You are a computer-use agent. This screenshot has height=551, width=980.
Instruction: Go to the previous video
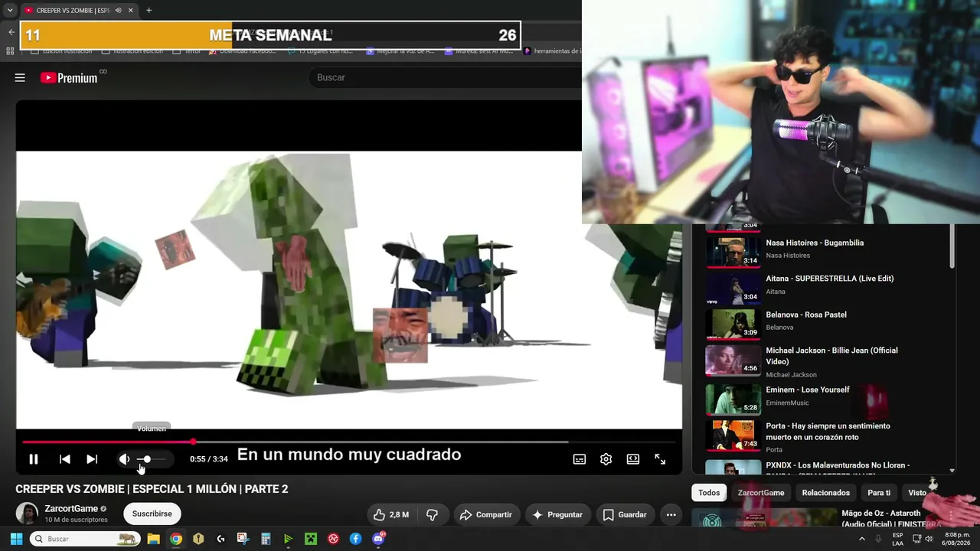65,459
